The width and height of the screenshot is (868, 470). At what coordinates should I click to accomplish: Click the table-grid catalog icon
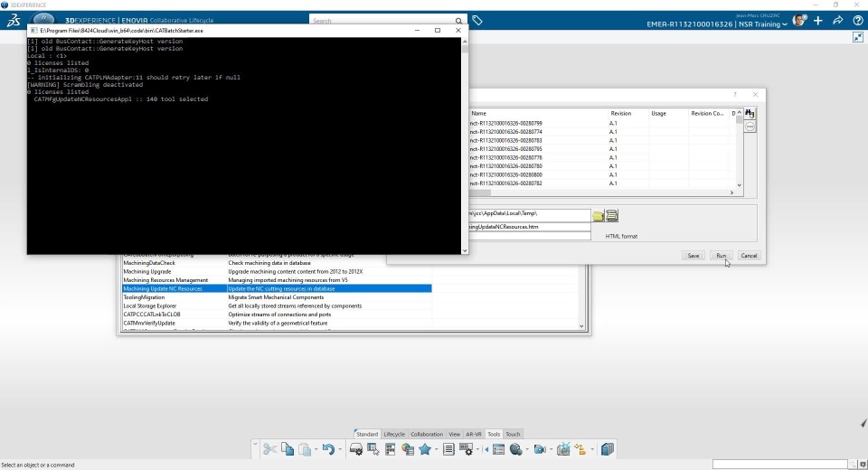coord(391,449)
